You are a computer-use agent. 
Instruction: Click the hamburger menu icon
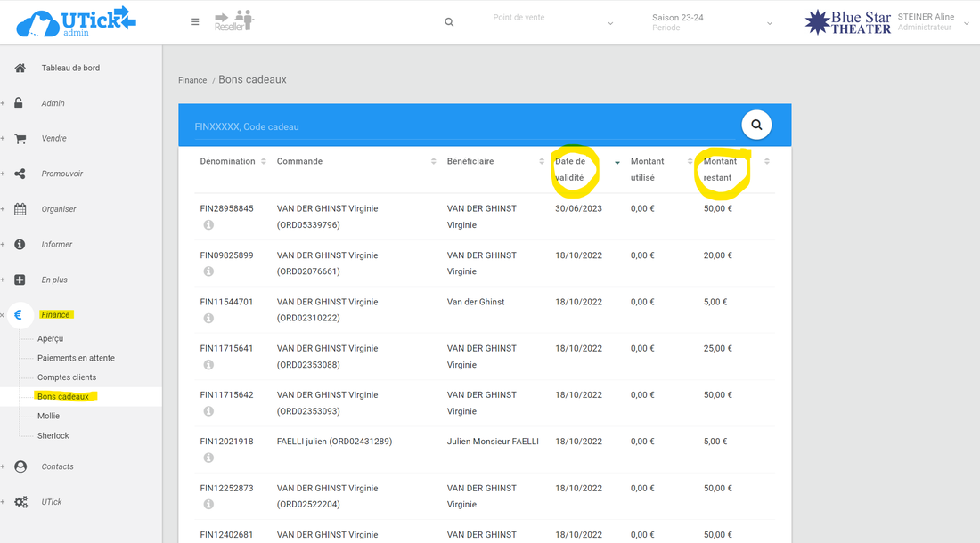[x=195, y=22]
